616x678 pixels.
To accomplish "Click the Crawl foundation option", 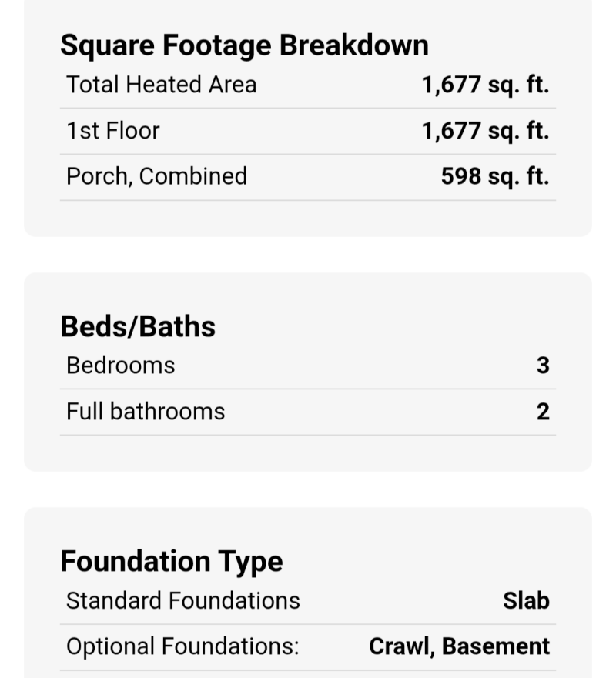I will pyautogui.click(x=400, y=646).
